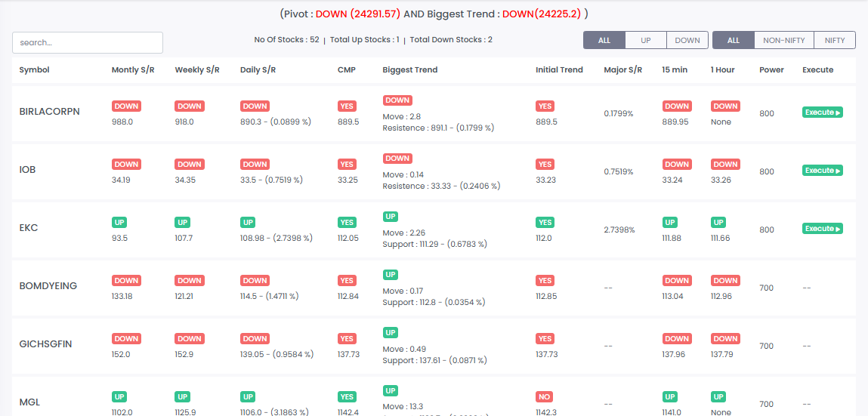Switch to the NIFTY filter tab

(834, 40)
